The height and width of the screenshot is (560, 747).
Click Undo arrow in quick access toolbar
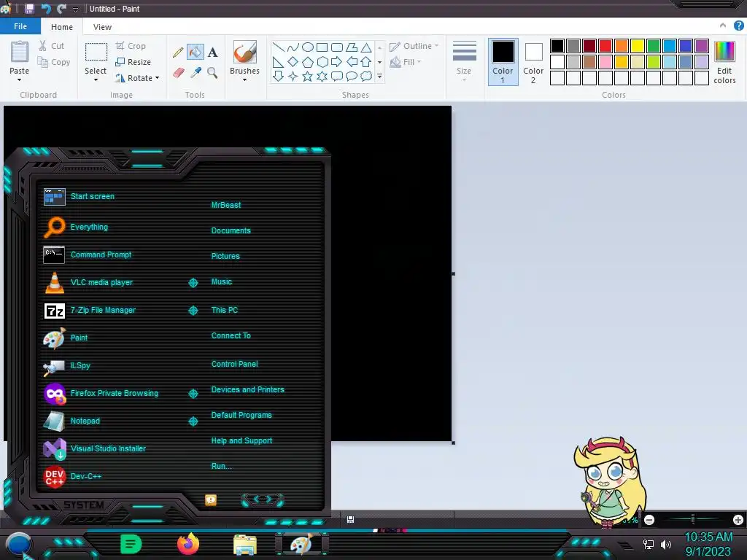coord(46,9)
